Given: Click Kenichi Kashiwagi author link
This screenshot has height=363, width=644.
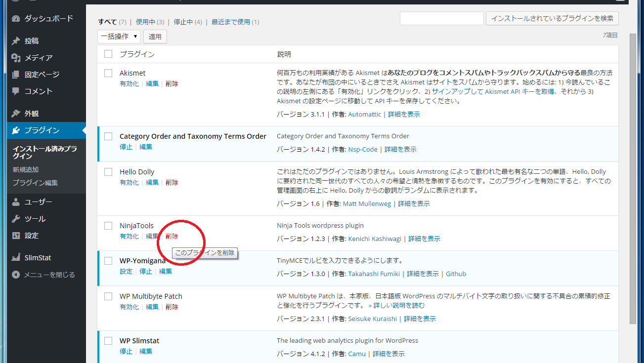Looking at the screenshot, I should click(376, 239).
